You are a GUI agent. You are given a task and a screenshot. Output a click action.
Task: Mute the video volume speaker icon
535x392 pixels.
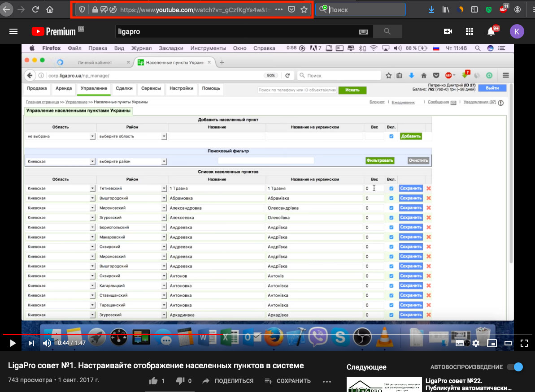point(47,343)
